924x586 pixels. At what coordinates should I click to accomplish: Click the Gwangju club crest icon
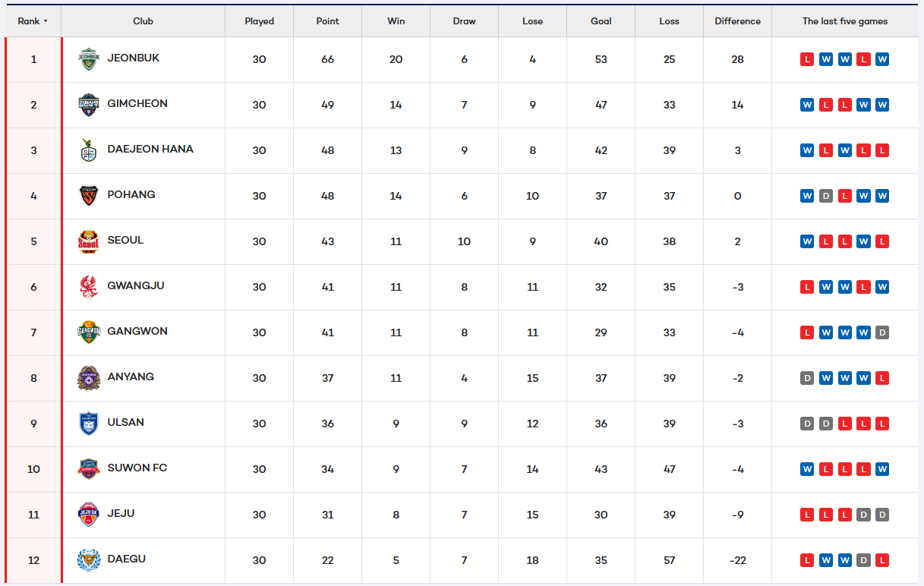89,287
